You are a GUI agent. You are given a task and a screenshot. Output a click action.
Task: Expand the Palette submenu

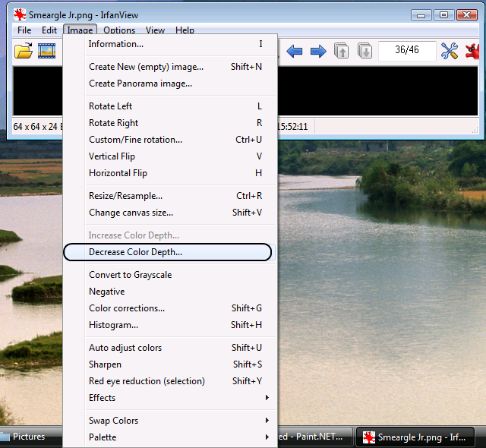point(169,437)
